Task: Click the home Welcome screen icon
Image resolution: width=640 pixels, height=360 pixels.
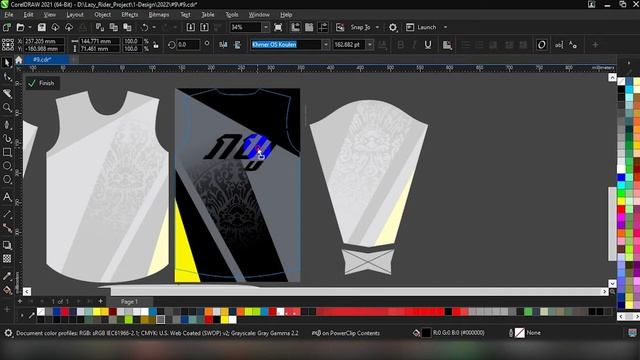Action: (19, 60)
